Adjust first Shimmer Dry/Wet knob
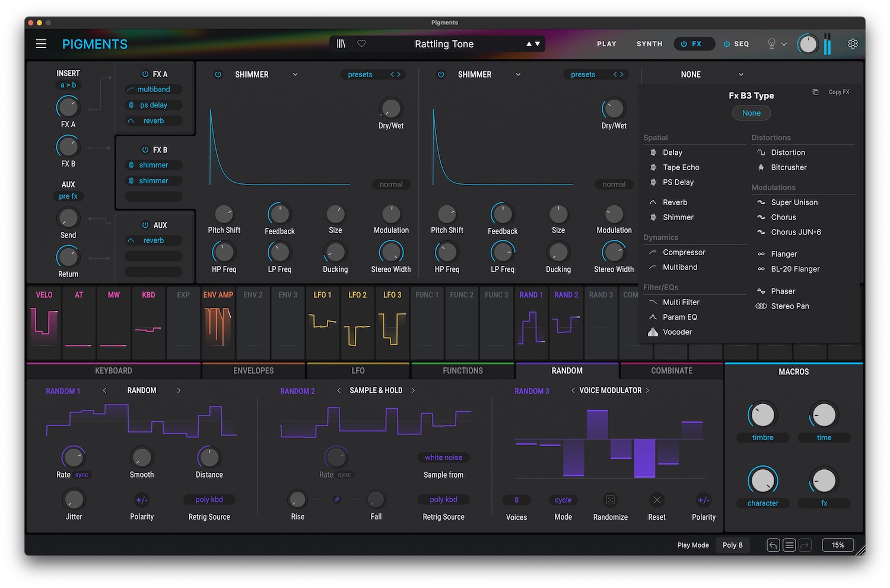Screen dimensions: 890x588 click(x=390, y=109)
